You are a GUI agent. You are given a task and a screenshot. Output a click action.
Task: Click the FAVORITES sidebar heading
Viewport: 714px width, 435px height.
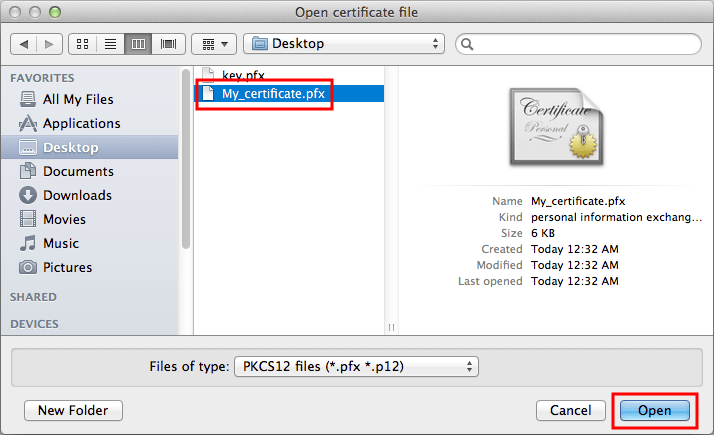tap(42, 78)
